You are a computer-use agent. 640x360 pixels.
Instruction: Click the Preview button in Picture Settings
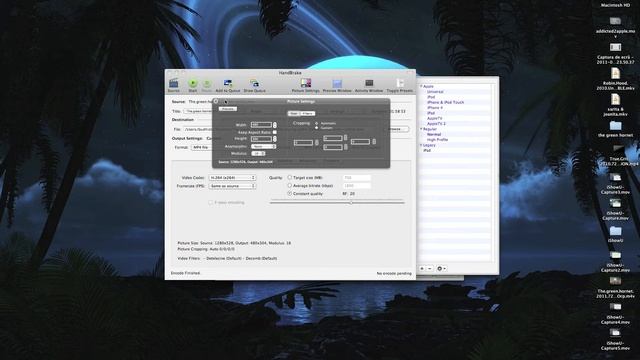point(228,109)
